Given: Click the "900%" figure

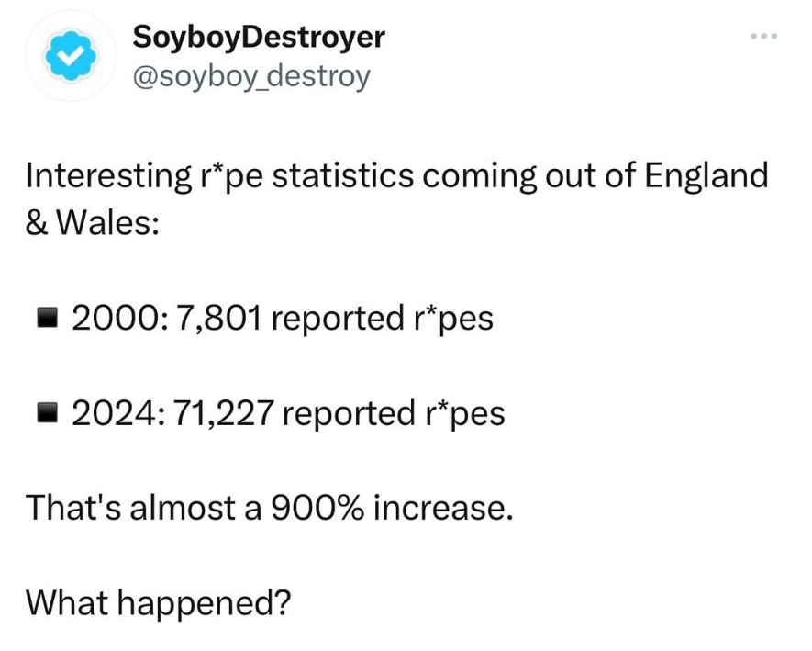Looking at the screenshot, I should pyautogui.click(x=317, y=508).
